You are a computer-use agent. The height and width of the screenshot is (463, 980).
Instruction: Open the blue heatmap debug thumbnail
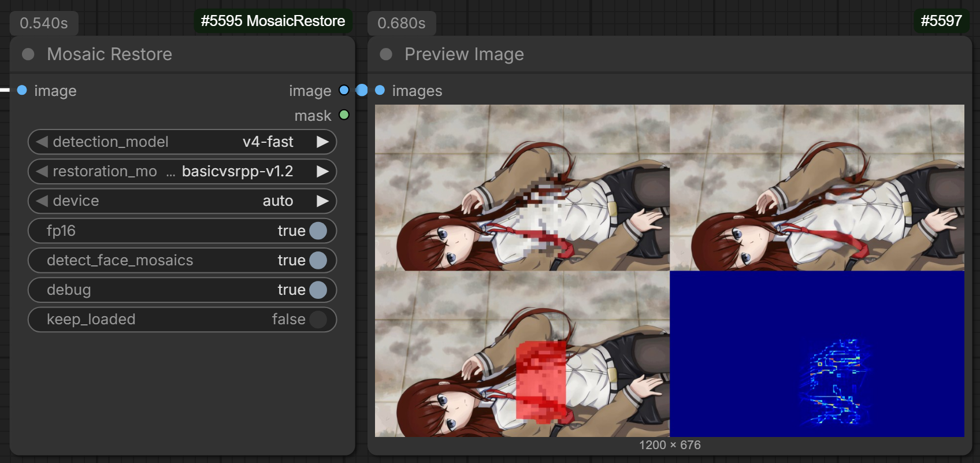[817, 353]
